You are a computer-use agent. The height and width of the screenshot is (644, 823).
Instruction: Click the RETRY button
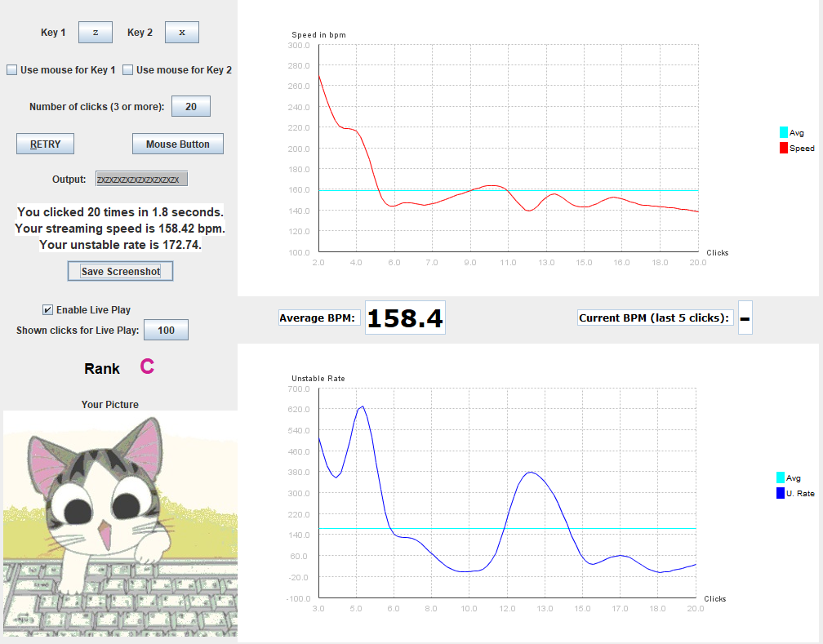(45, 144)
